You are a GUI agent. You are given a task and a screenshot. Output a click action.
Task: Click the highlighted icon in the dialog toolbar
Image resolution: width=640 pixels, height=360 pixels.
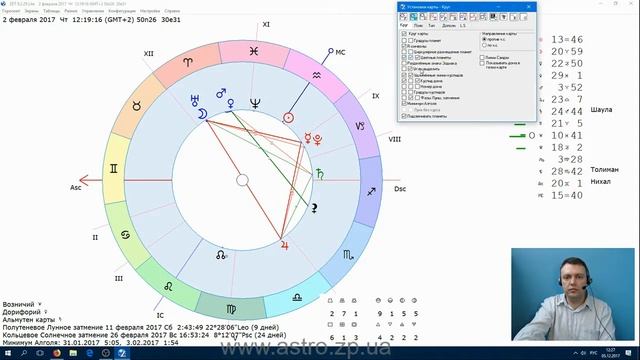coord(413,17)
